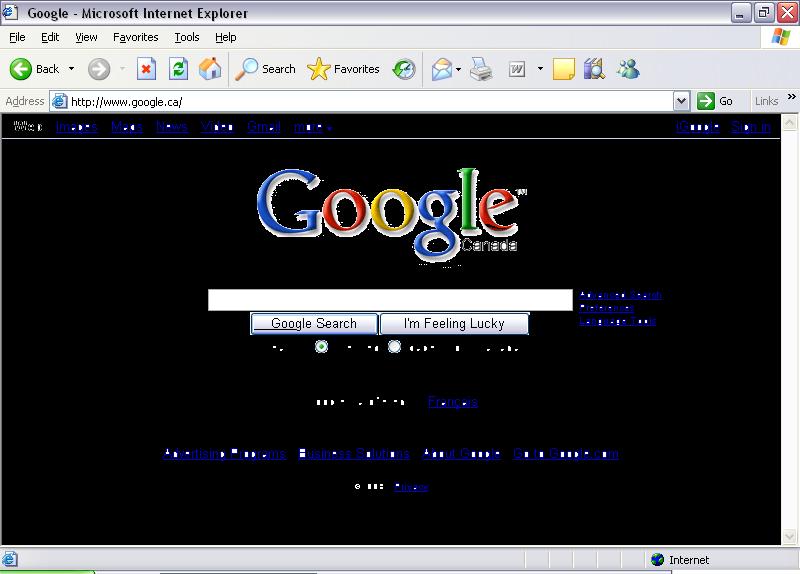800x574 pixels.
Task: Go to Home page via house icon
Action: pos(210,69)
